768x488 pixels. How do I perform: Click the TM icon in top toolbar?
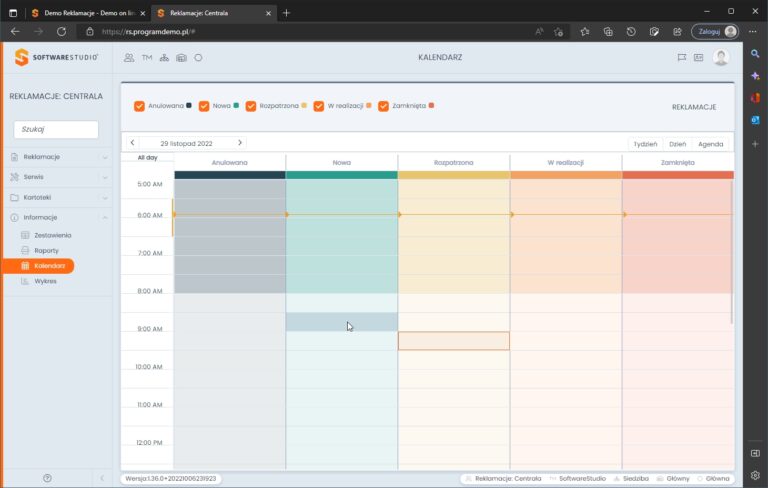(147, 58)
